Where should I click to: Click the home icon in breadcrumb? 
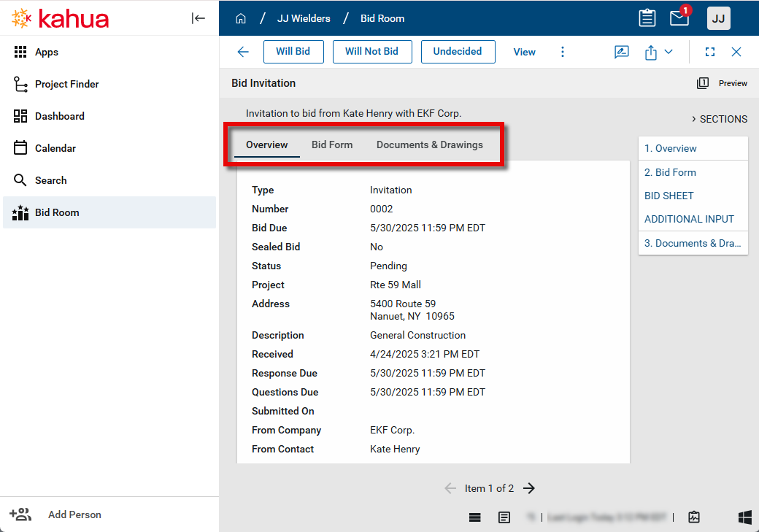(241, 18)
